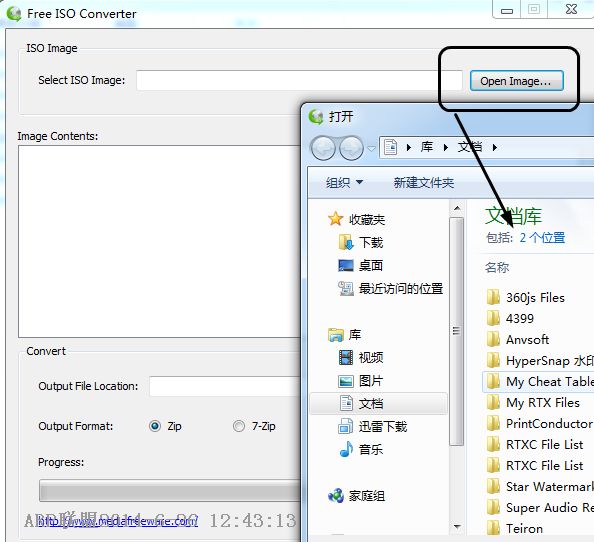Click the Open Image... button

coord(516,81)
